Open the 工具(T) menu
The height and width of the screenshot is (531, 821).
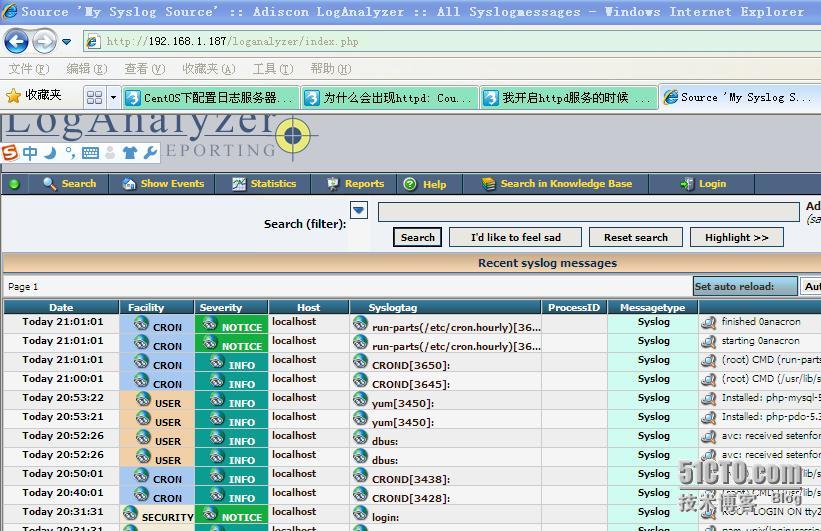273,69
